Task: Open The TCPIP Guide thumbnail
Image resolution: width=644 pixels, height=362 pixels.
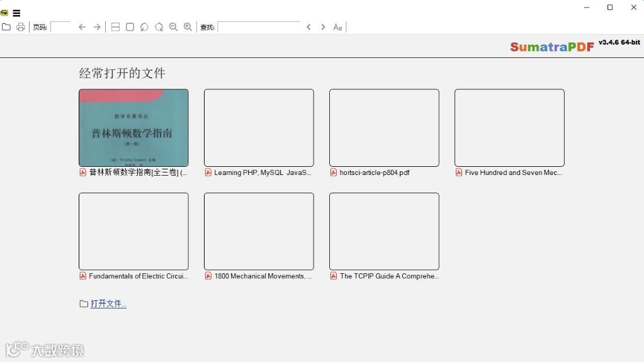Action: [384, 231]
